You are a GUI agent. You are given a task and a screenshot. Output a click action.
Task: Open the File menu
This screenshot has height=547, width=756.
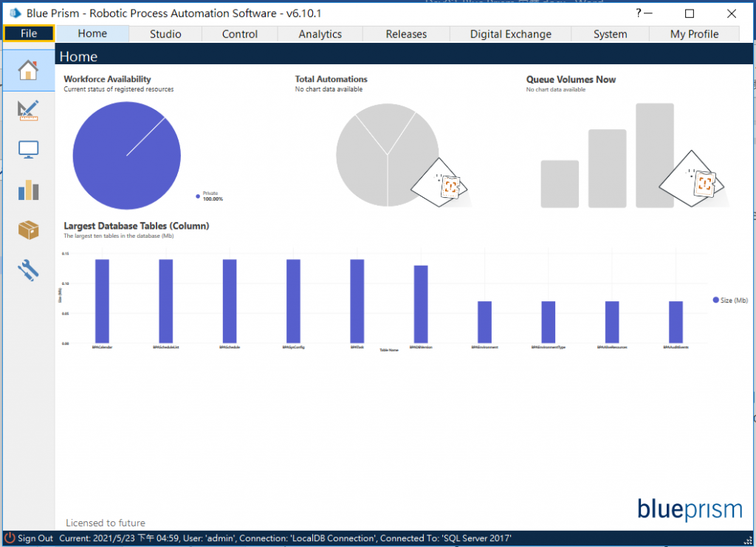coord(29,33)
